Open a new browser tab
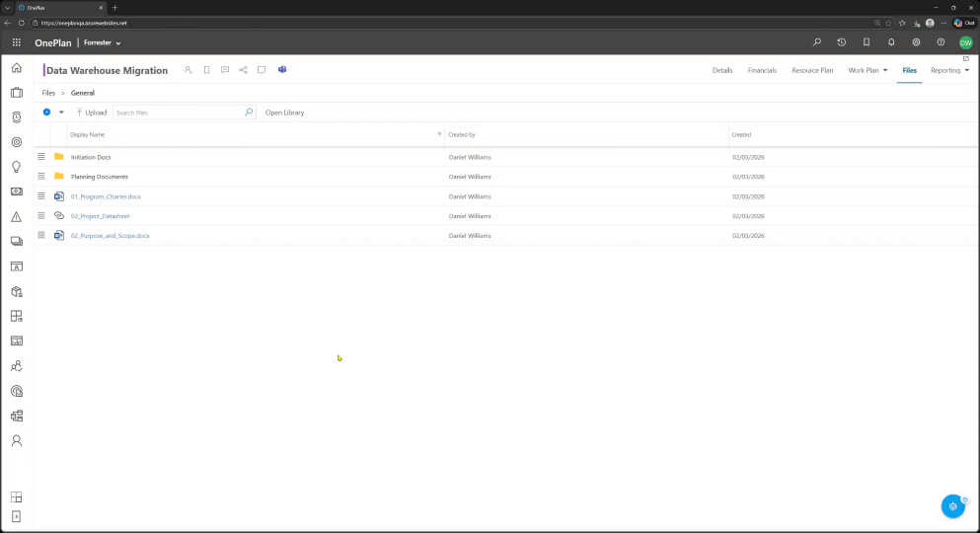 click(115, 8)
